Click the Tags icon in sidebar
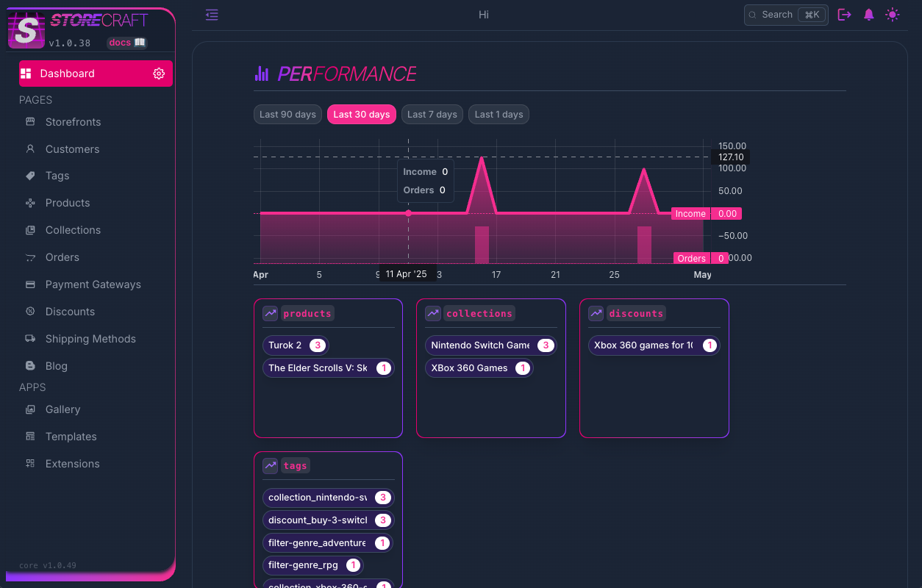Screen dimensions: 922x588 (30, 176)
